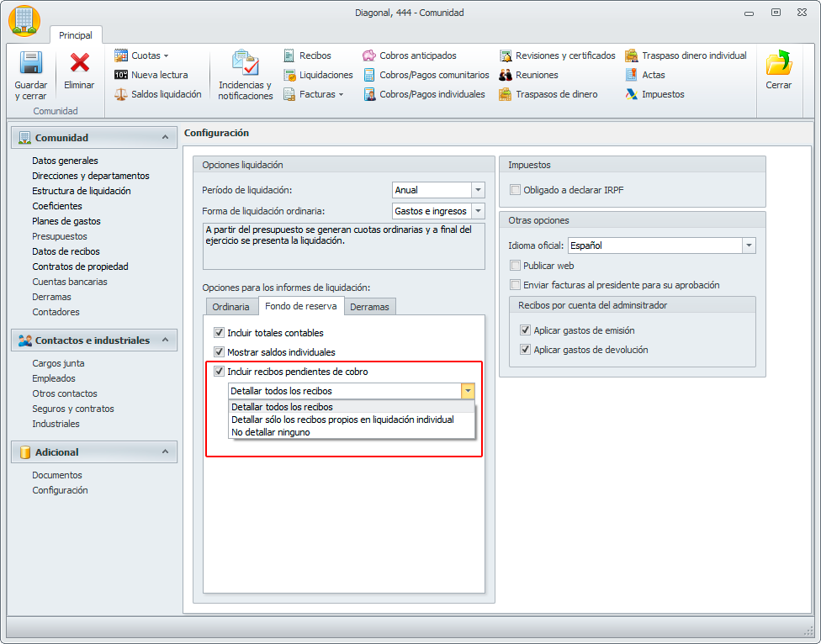Screen dimensions: 821x644
Task: Open Incidencias y notificaciones icon
Action: click(245, 62)
